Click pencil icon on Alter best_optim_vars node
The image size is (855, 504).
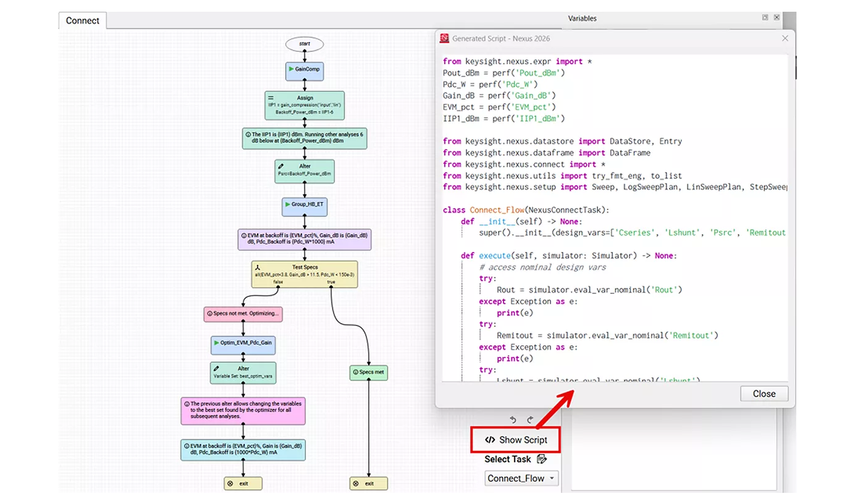216,369
